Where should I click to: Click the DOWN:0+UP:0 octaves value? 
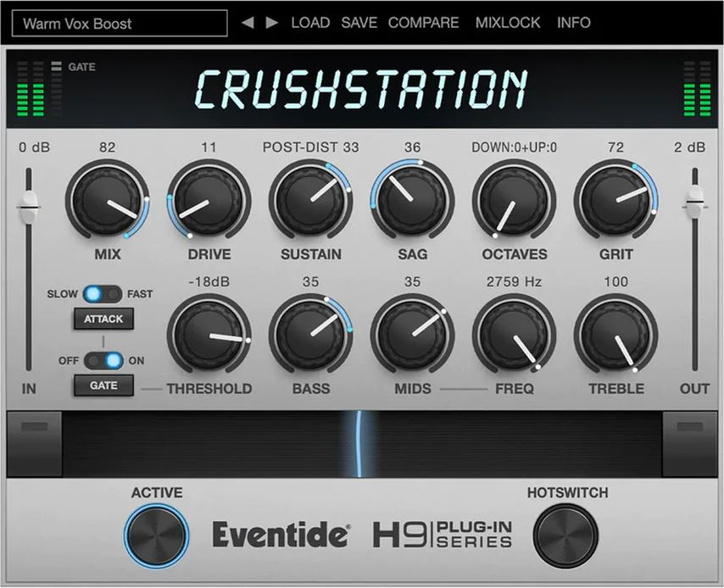tap(514, 147)
